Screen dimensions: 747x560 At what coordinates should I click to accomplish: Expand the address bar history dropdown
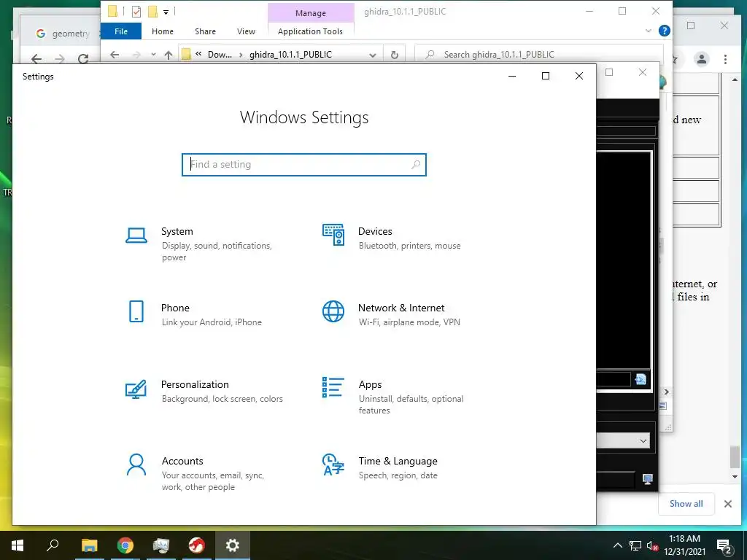click(x=373, y=55)
